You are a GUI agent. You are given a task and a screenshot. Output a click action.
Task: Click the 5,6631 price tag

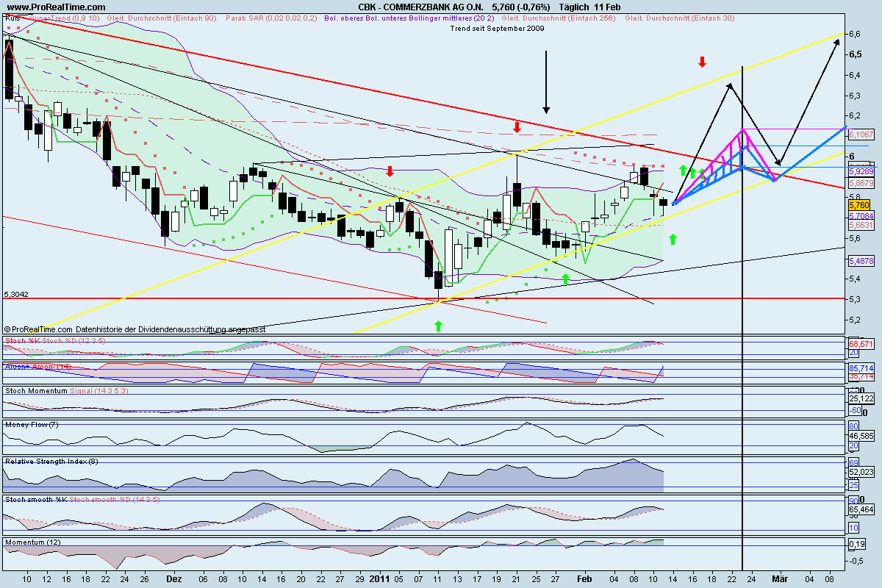(x=861, y=226)
